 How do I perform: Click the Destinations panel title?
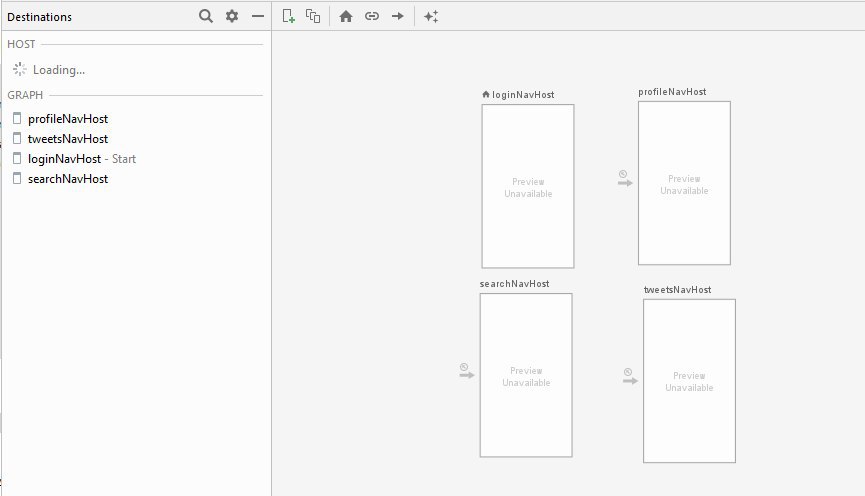click(x=39, y=17)
